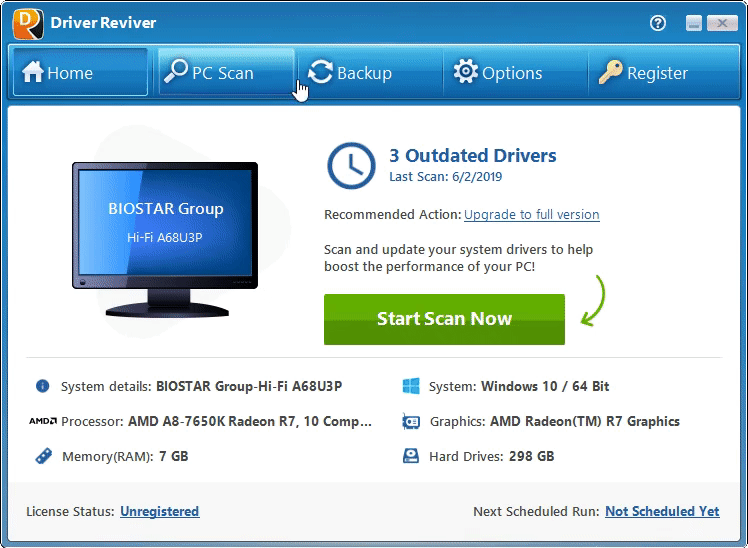Viewport: 748px width, 548px height.
Task: Click the Hard Drives icon
Action: [x=410, y=456]
